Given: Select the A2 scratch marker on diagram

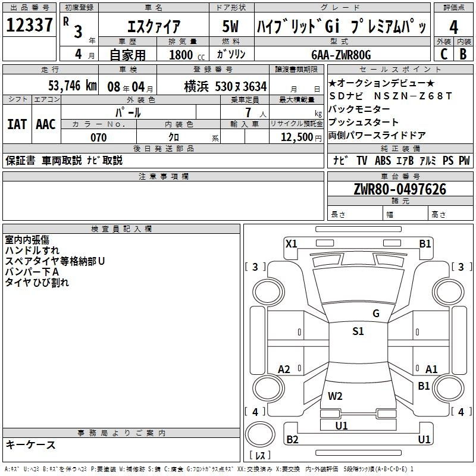Looking at the screenshot, I should (x=284, y=369).
